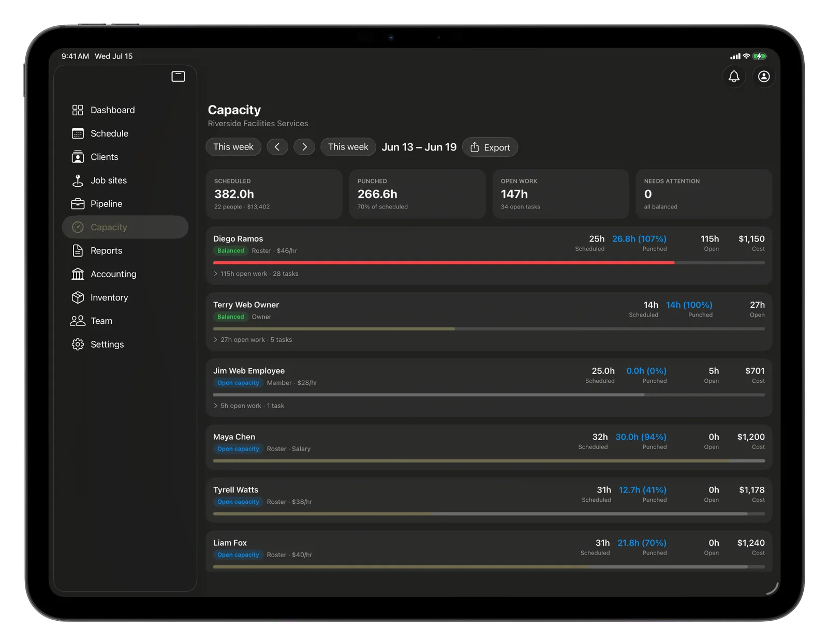Open Inventory label in sidebar

coord(109,297)
